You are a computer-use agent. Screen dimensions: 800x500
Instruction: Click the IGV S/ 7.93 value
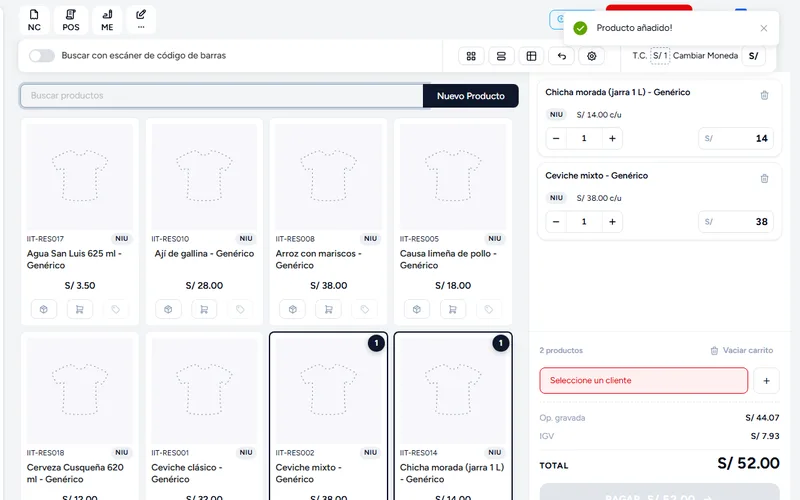(x=765, y=436)
